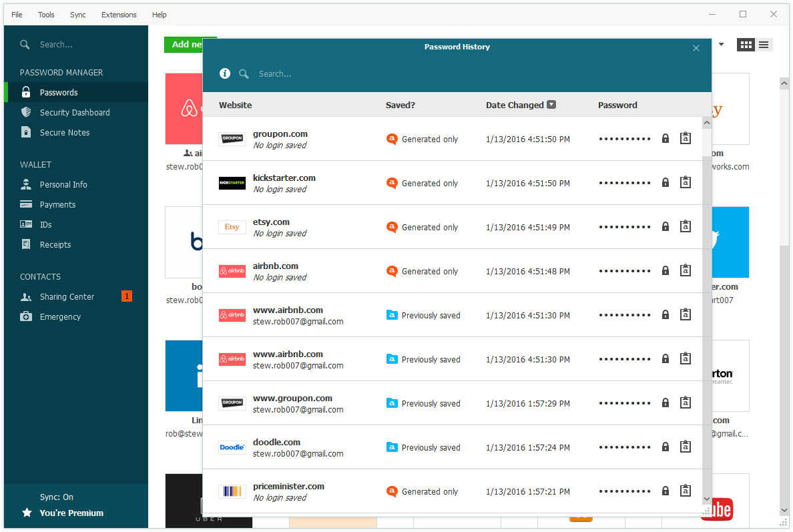Select Secure Notes in the sidebar
The image size is (793, 532).
coord(65,133)
